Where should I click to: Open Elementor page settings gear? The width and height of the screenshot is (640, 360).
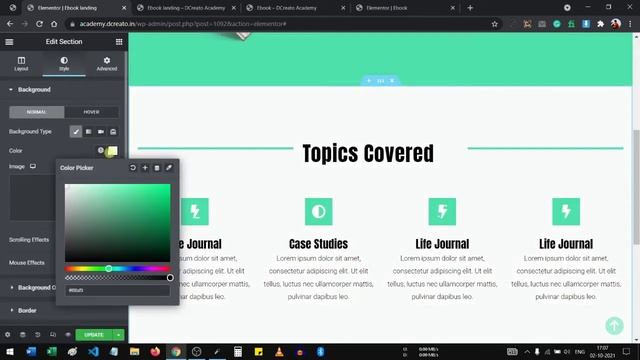point(7,335)
